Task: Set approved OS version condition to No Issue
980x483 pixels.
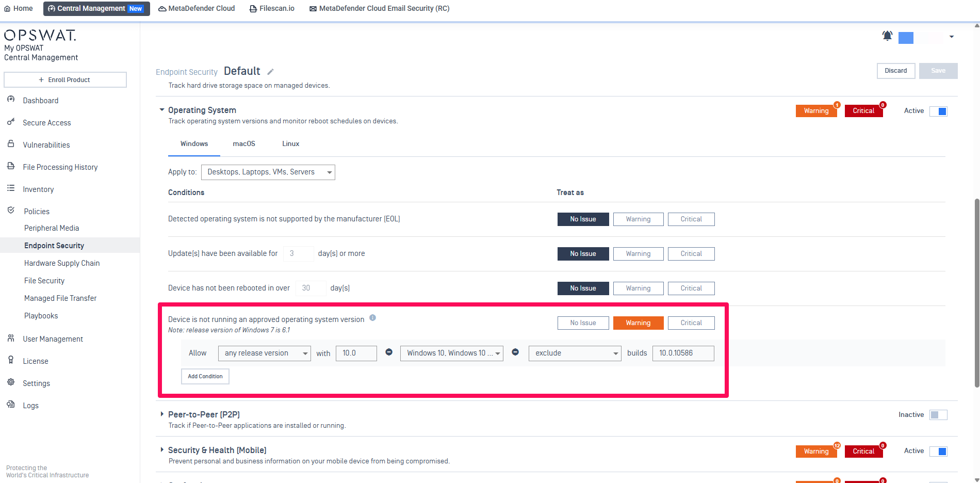Action: point(583,323)
